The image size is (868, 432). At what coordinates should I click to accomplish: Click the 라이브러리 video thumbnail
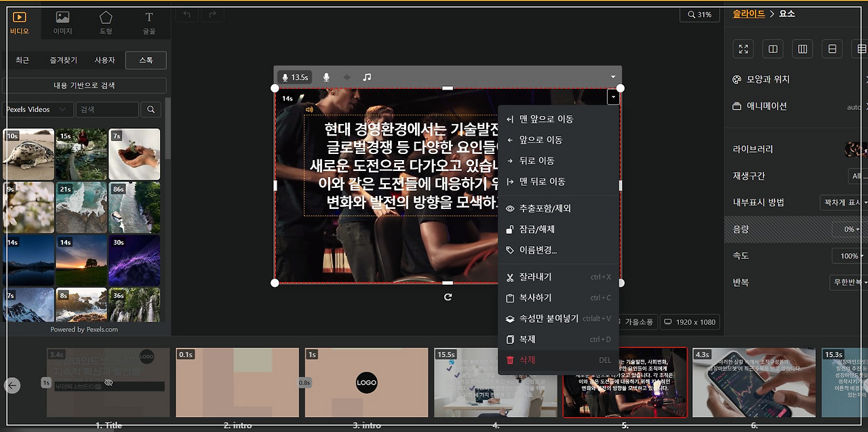[x=856, y=149]
